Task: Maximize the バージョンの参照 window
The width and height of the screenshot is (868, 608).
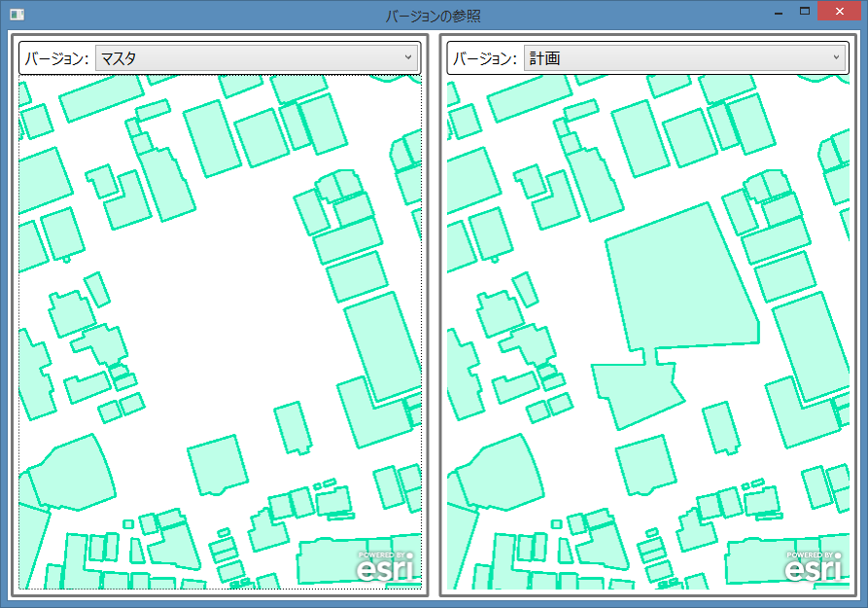Action: [x=805, y=12]
